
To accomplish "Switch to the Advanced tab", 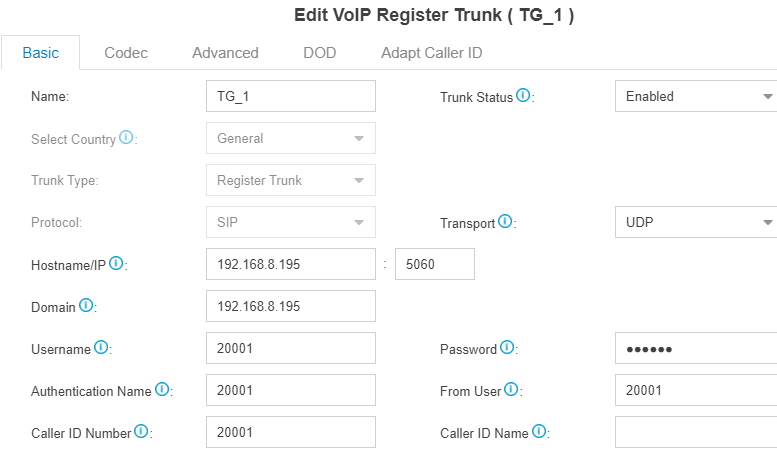I will click(x=225, y=53).
